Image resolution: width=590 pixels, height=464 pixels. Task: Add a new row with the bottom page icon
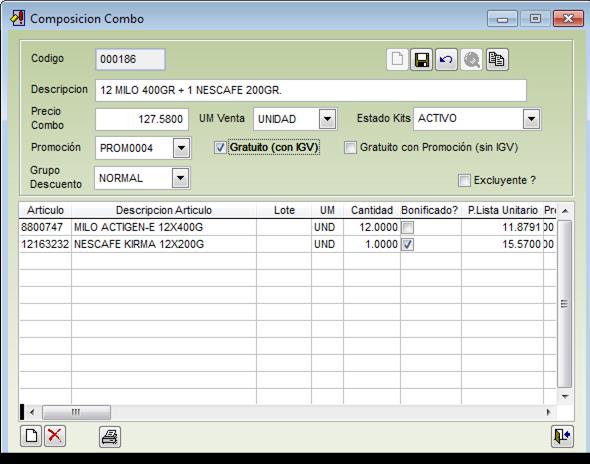[31, 436]
